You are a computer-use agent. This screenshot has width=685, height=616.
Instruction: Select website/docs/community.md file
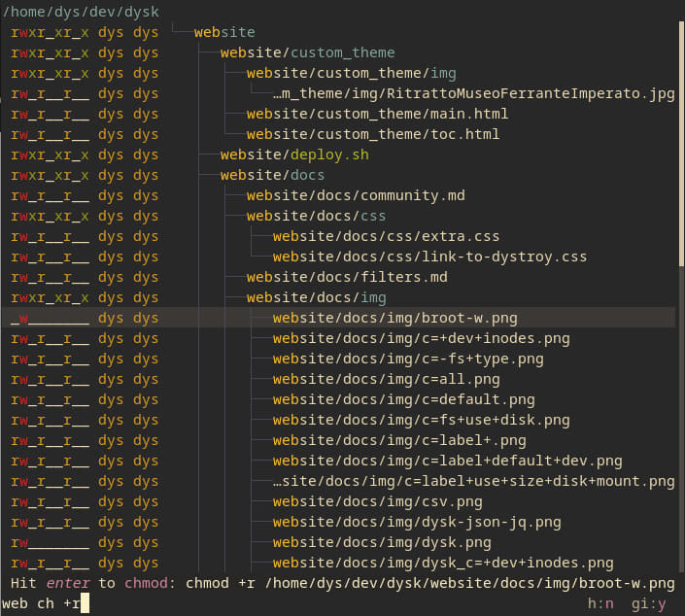pyautogui.click(x=356, y=195)
